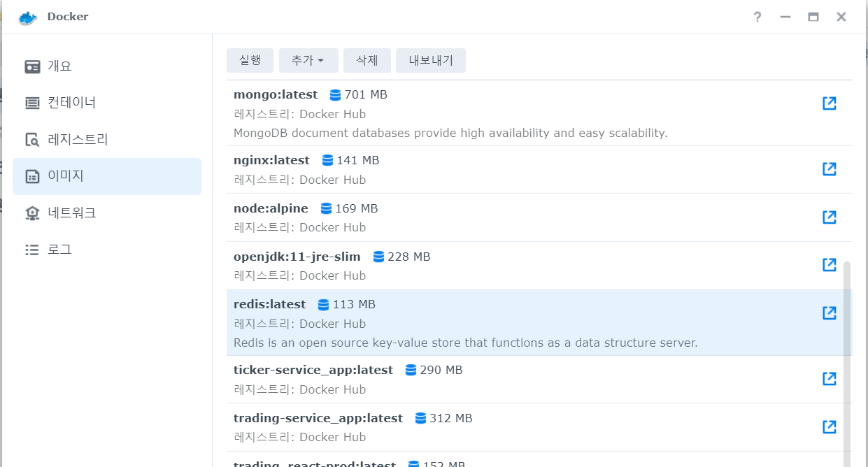Show the 로그 section

(107, 250)
